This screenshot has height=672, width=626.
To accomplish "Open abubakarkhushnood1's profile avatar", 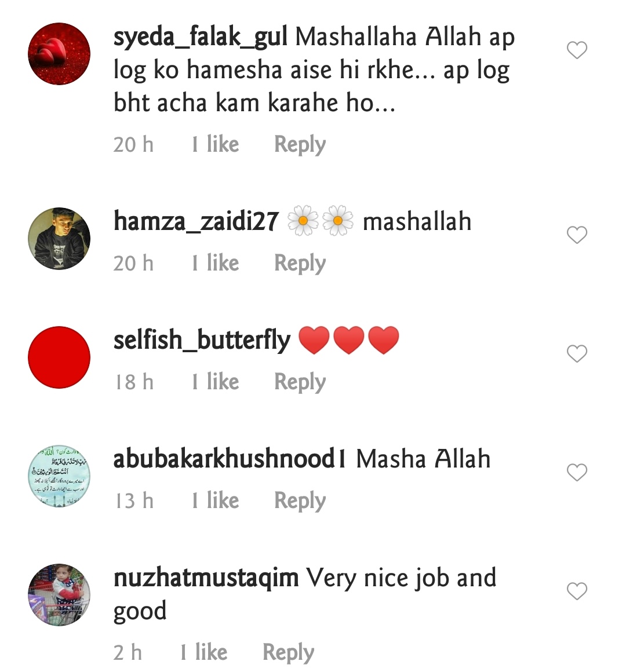I will (x=59, y=476).
